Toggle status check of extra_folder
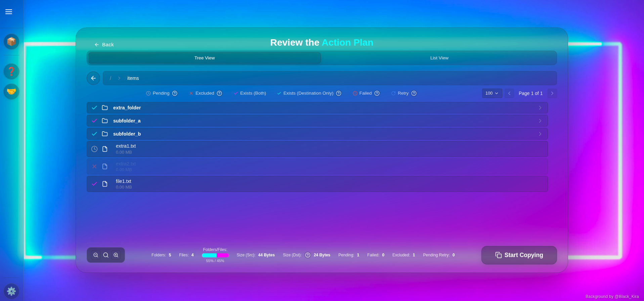This screenshot has height=301, width=644. coord(94,108)
